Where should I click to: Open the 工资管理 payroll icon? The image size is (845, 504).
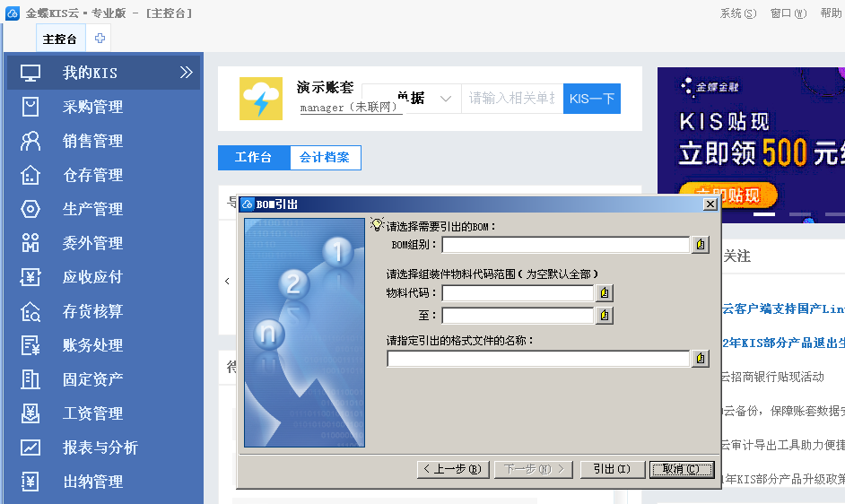(30, 413)
